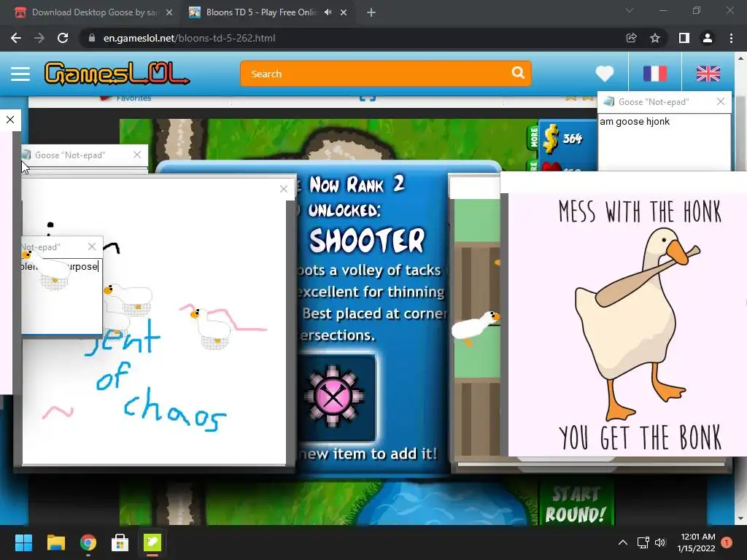Switch to Download Desktop Goose tab
The height and width of the screenshot is (560, 747).
point(93,12)
